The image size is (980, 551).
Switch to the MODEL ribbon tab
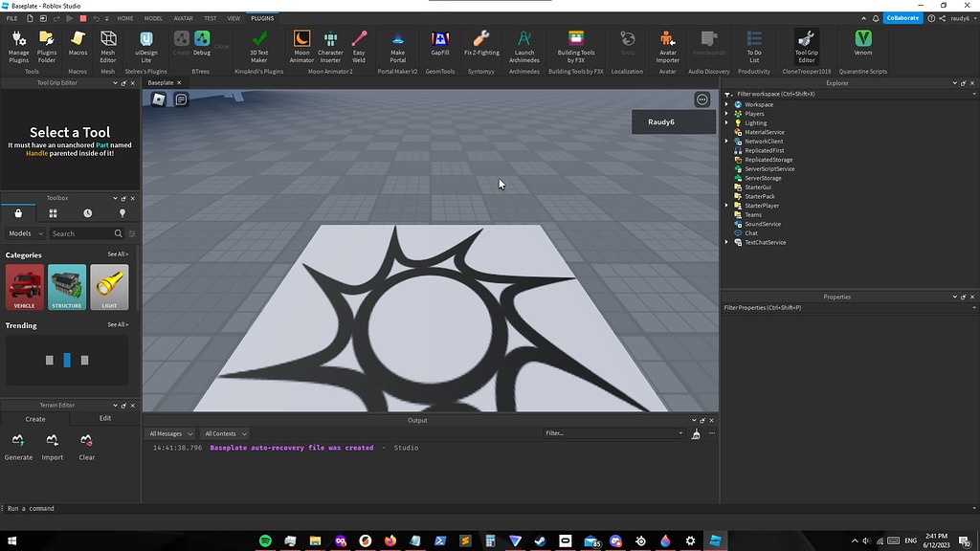pyautogui.click(x=153, y=17)
